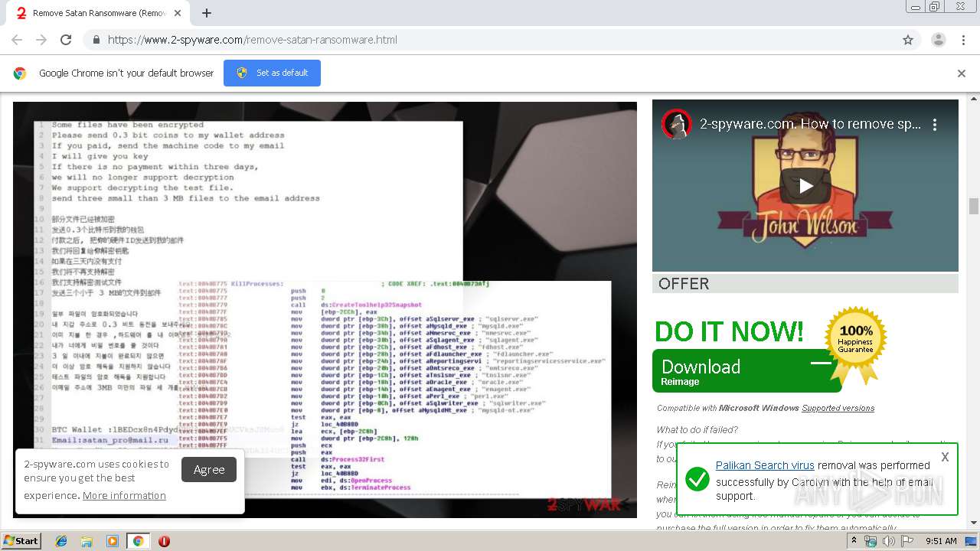
Task: Click the address bar URL
Action: [x=253, y=40]
